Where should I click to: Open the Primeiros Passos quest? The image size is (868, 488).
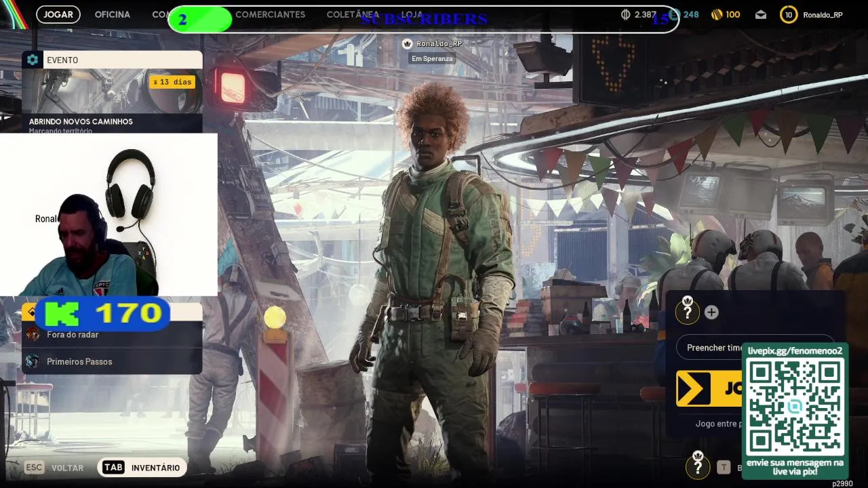pos(112,362)
